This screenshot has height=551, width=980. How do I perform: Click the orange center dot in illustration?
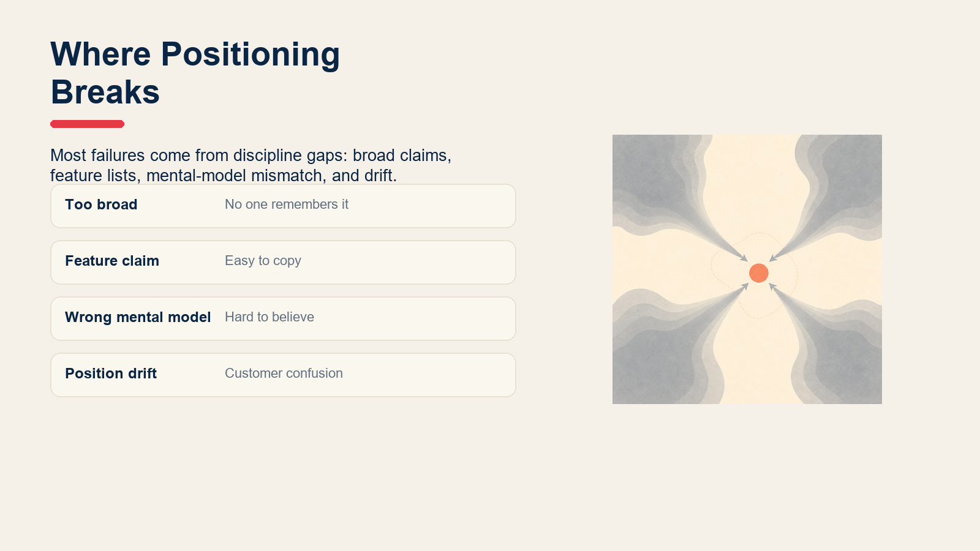click(x=759, y=273)
